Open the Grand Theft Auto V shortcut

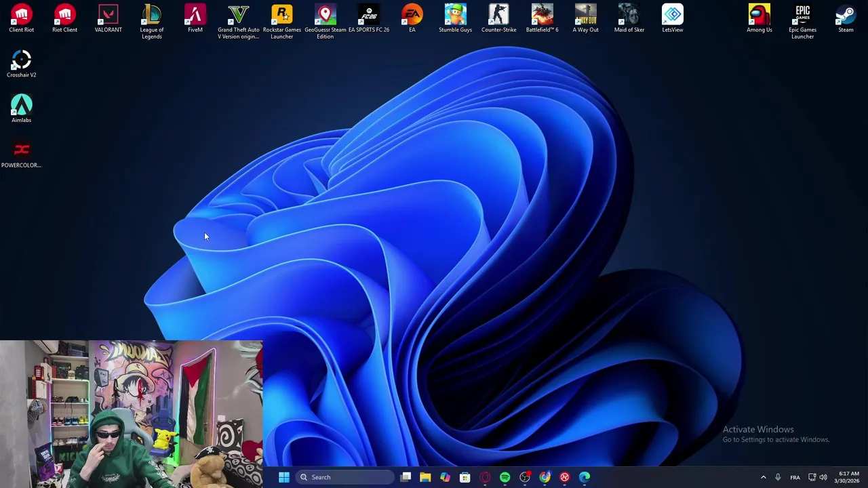pyautogui.click(x=238, y=22)
